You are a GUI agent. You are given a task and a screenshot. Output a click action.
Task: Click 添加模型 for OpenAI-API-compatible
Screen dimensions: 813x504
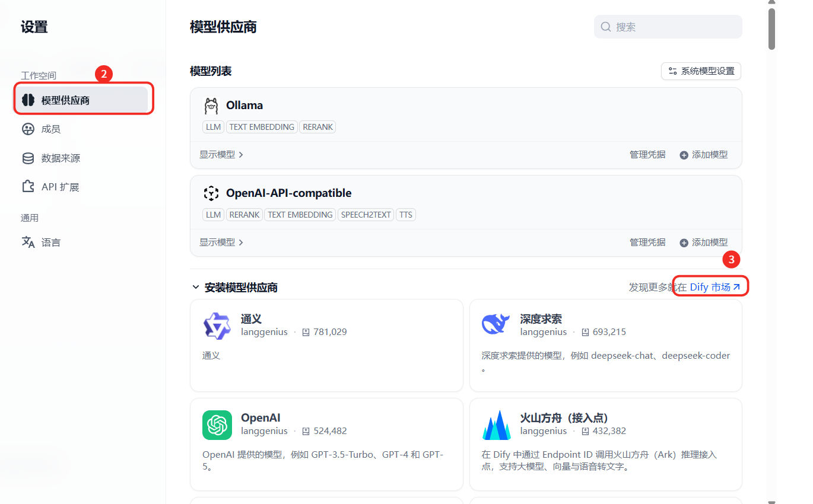[704, 243]
